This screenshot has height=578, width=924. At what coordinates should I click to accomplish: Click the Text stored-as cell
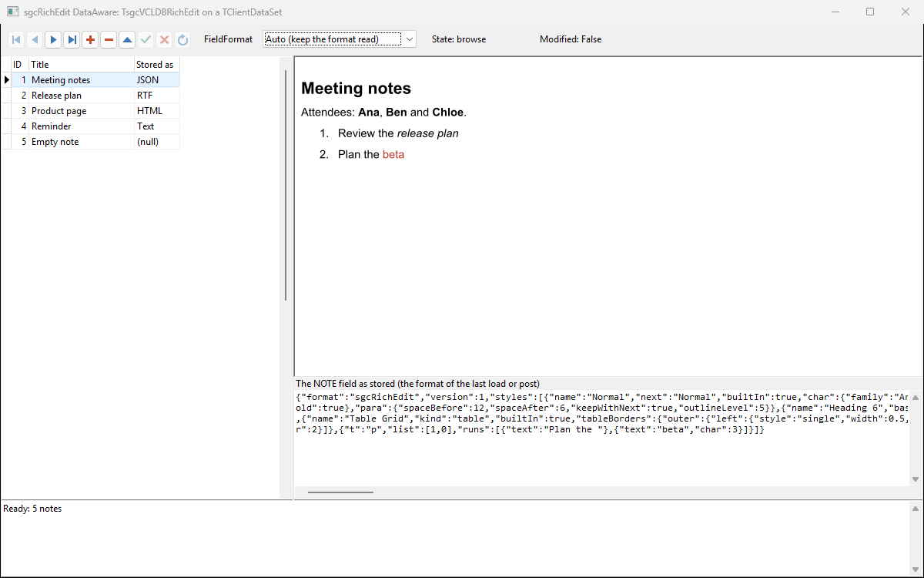click(157, 126)
